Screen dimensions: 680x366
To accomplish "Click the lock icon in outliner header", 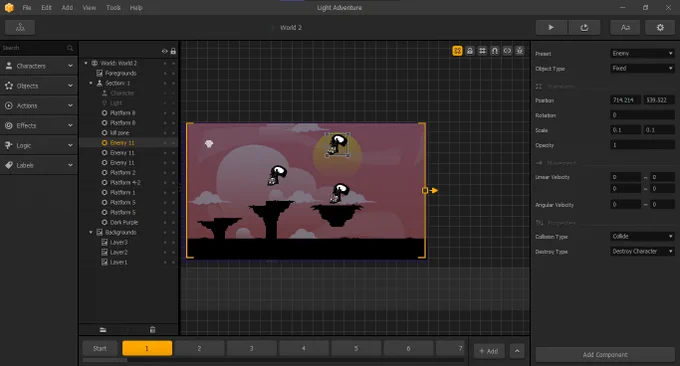I will [173, 51].
